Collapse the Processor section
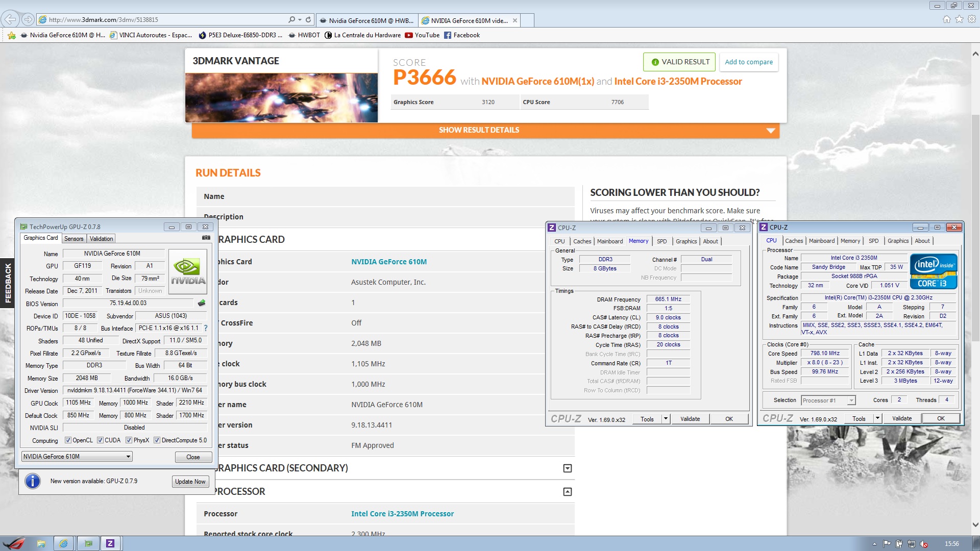The width and height of the screenshot is (980, 551). click(x=568, y=492)
